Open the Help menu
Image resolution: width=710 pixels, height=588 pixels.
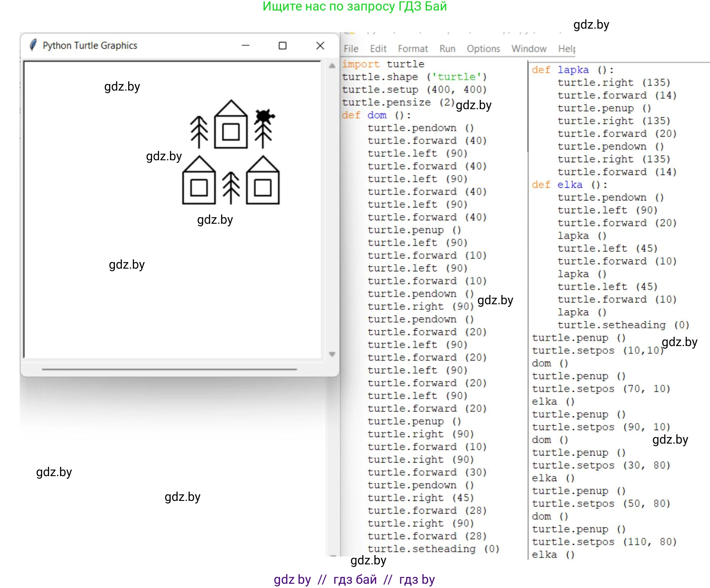(566, 49)
